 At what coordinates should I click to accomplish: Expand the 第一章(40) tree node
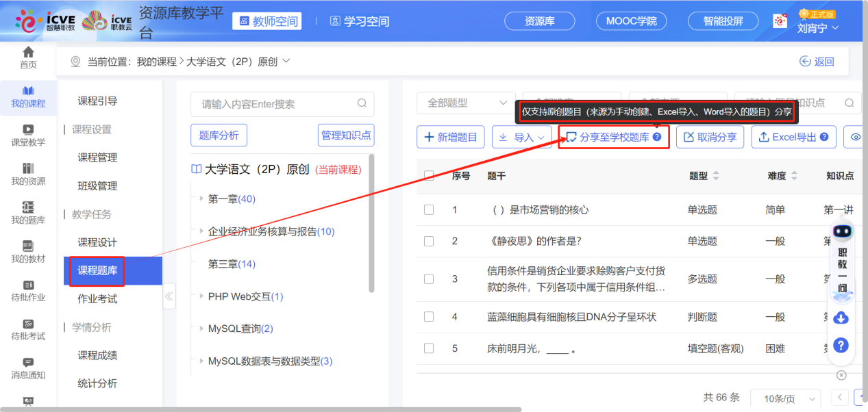(201, 199)
